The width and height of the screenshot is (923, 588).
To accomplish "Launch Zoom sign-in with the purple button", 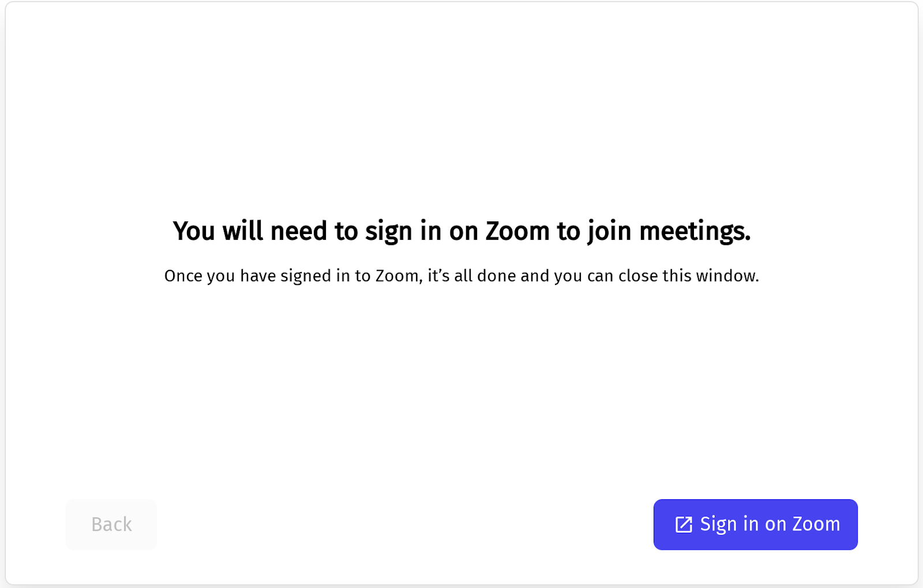I will [755, 525].
